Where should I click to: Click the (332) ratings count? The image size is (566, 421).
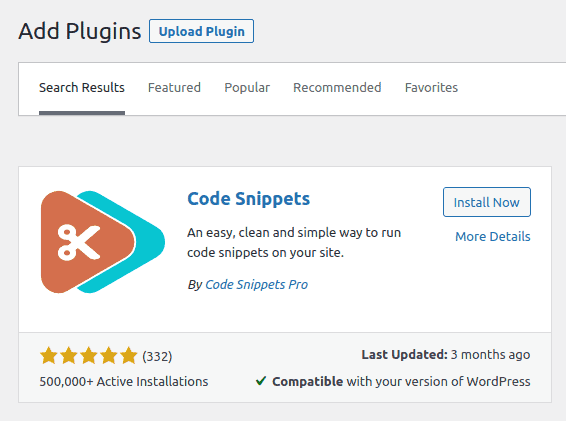(x=157, y=356)
